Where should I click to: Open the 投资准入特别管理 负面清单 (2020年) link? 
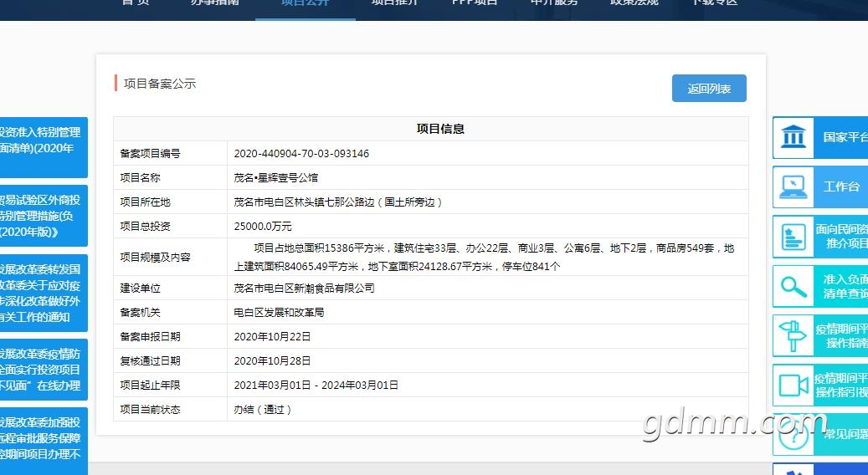42,147
